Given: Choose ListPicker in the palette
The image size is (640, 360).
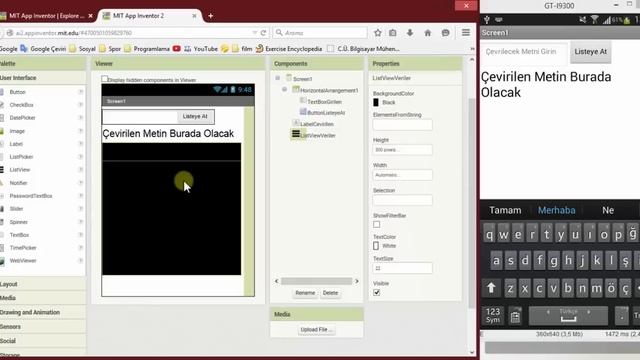Looking at the screenshot, I should tap(21, 157).
